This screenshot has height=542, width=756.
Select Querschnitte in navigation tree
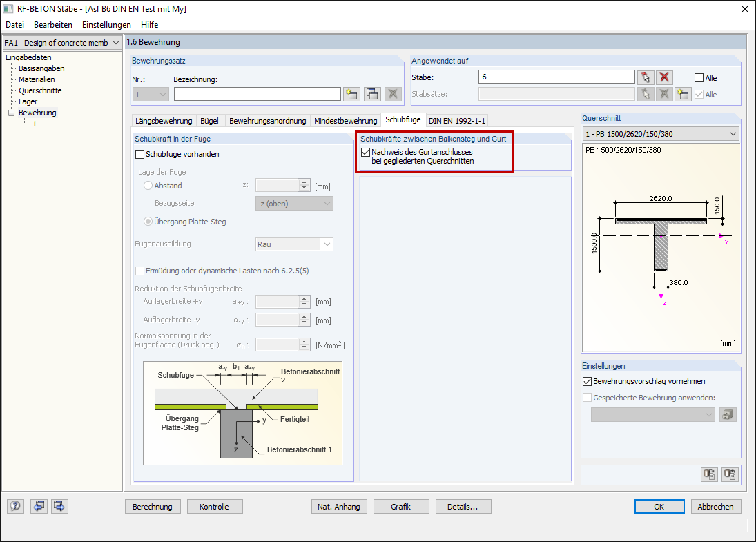point(40,90)
